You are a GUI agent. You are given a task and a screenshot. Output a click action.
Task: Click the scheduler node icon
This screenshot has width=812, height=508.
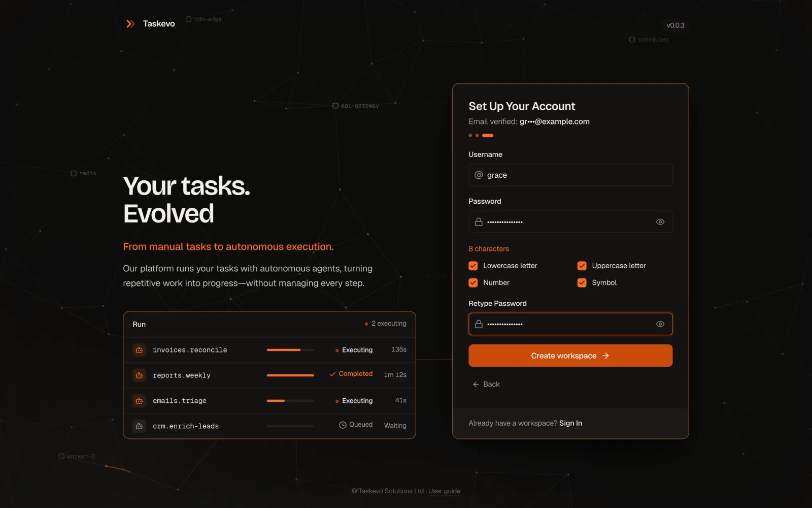pos(632,40)
